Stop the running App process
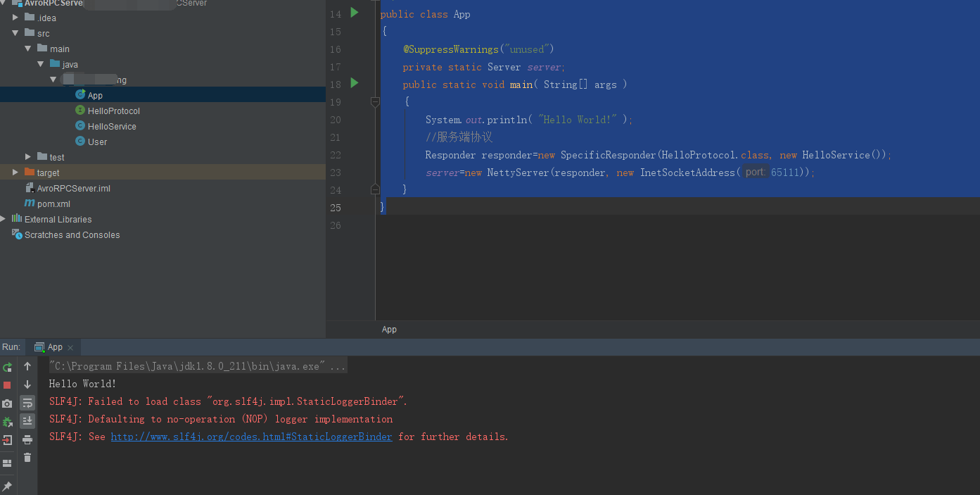The height and width of the screenshot is (495, 980). coord(7,385)
